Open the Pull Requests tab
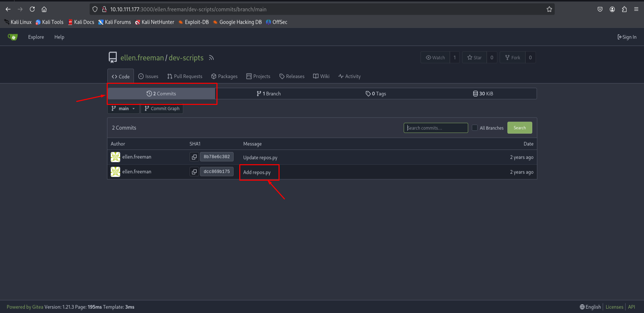The image size is (644, 313). 185,76
